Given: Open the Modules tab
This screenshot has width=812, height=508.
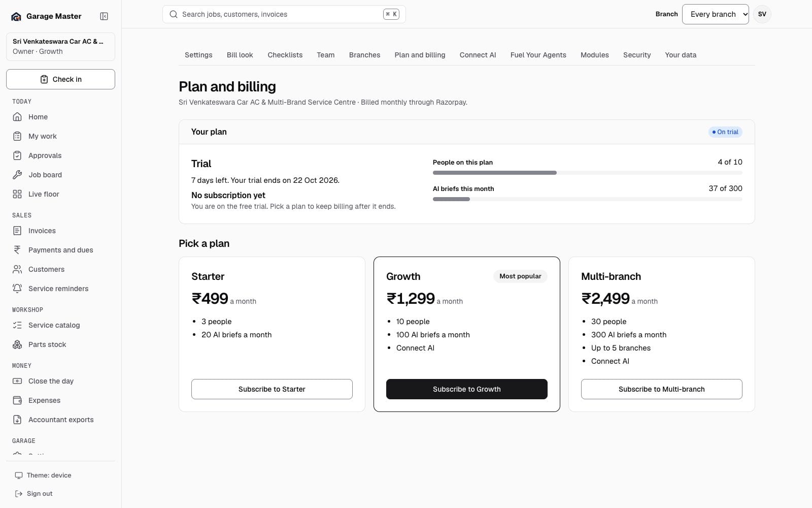Looking at the screenshot, I should click(594, 55).
